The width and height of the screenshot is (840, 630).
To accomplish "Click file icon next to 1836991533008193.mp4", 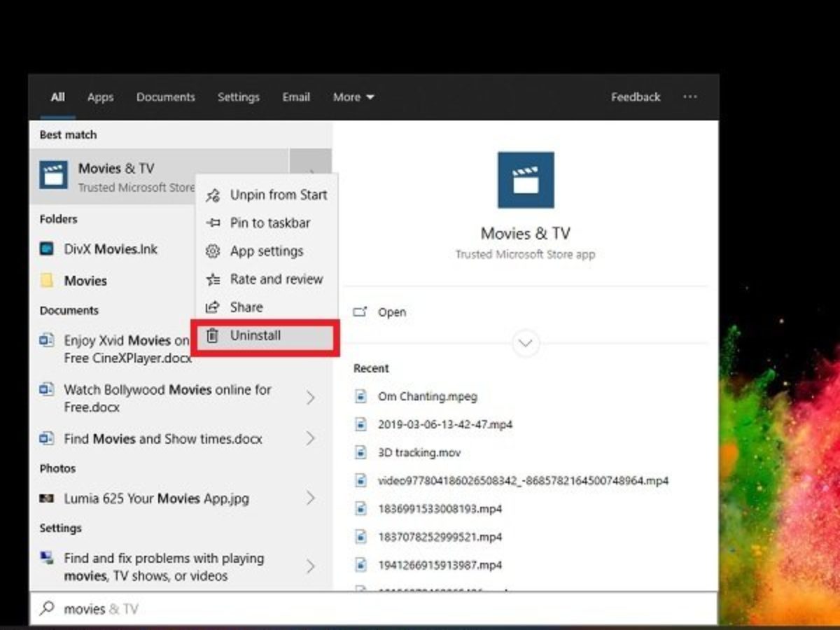I will click(360, 508).
